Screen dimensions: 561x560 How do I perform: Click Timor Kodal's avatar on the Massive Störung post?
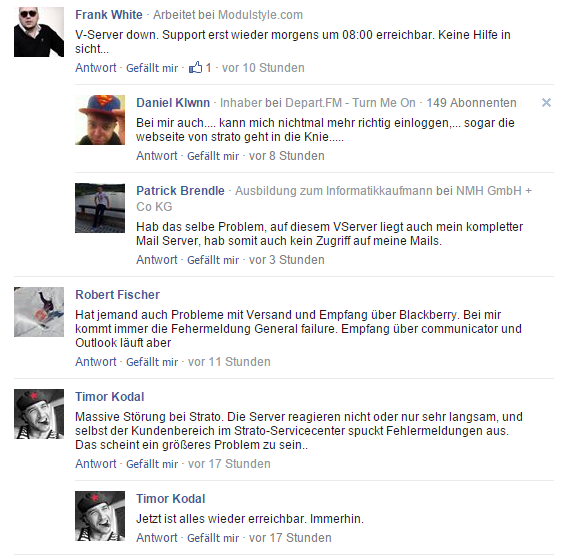tap(39, 414)
